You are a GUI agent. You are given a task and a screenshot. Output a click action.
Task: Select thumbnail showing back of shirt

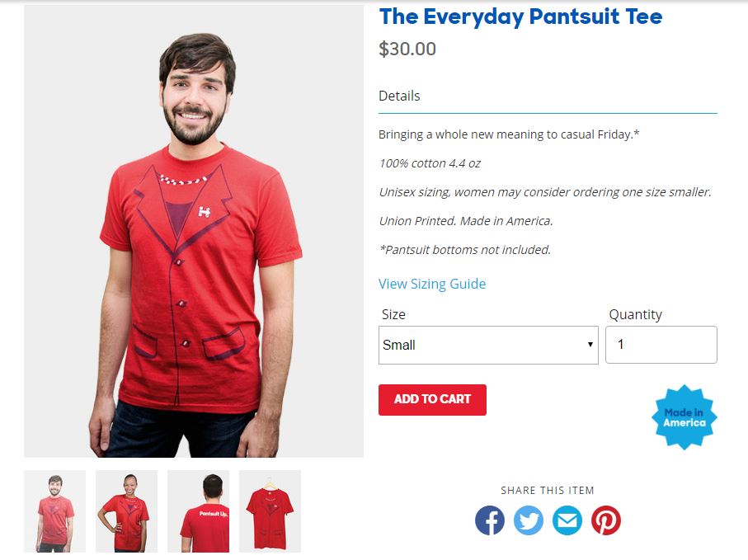coord(198,511)
